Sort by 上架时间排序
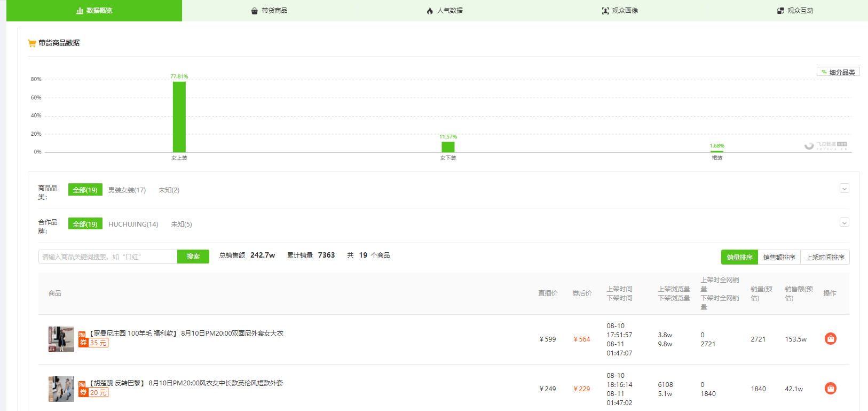 (x=825, y=257)
